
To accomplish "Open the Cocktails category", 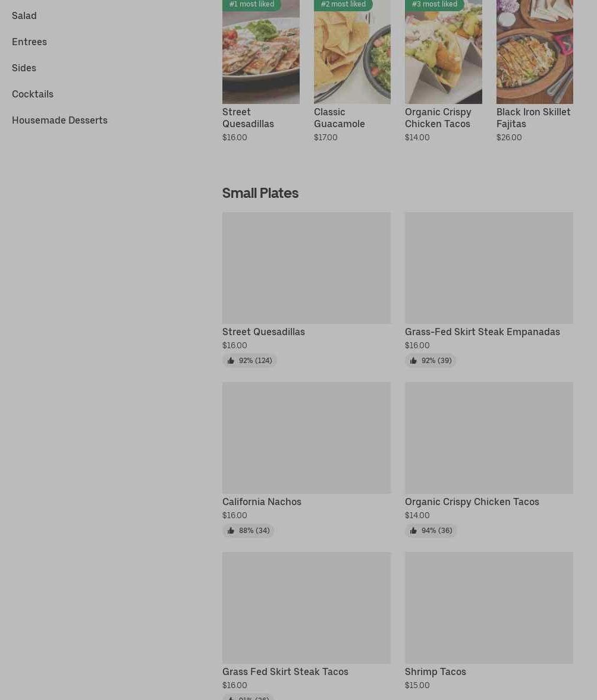I will pos(33,94).
